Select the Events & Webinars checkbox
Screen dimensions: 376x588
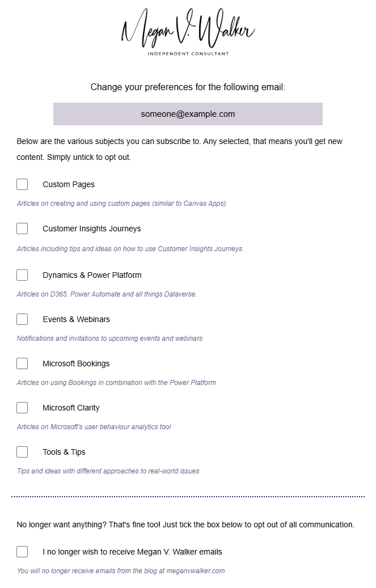pyautogui.click(x=22, y=319)
